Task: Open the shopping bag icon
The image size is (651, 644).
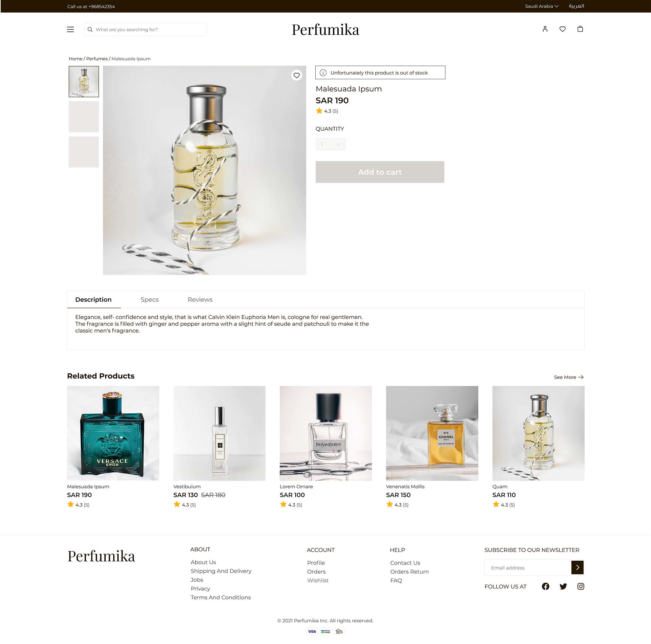Action: point(580,29)
